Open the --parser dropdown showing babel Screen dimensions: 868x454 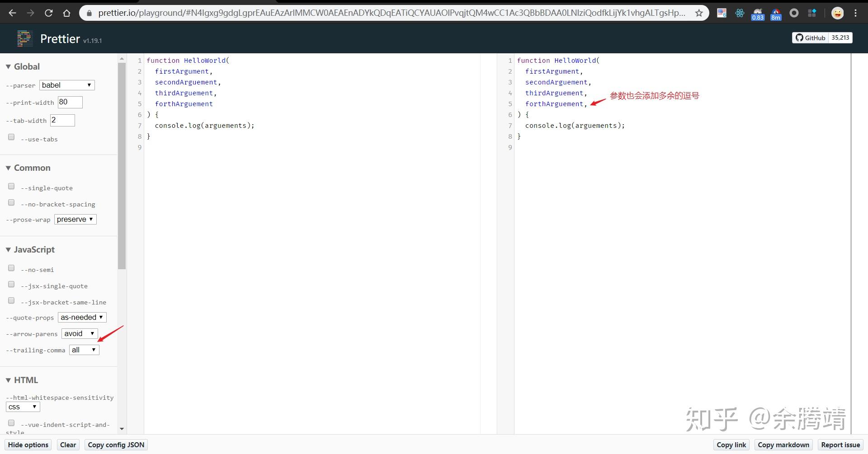[66, 85]
